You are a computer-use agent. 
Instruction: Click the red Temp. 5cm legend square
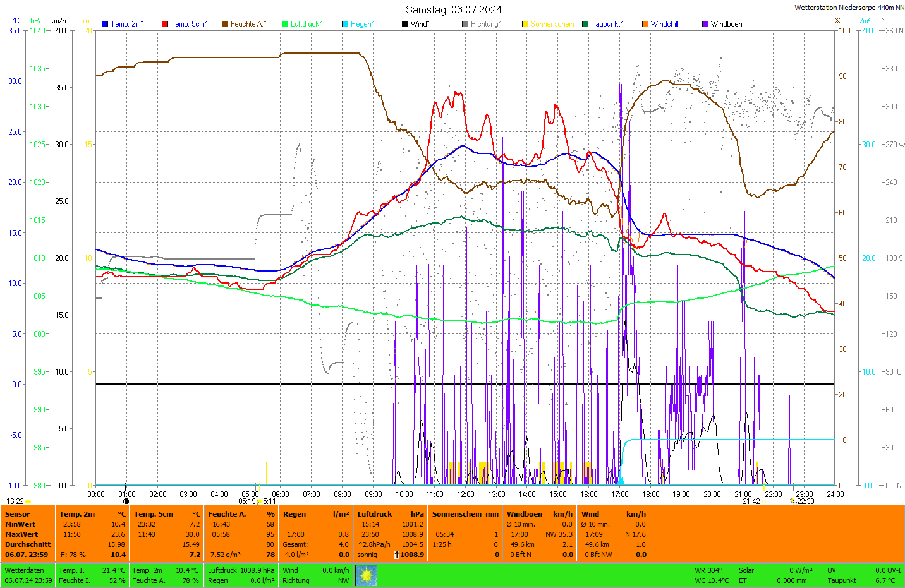pos(165,24)
